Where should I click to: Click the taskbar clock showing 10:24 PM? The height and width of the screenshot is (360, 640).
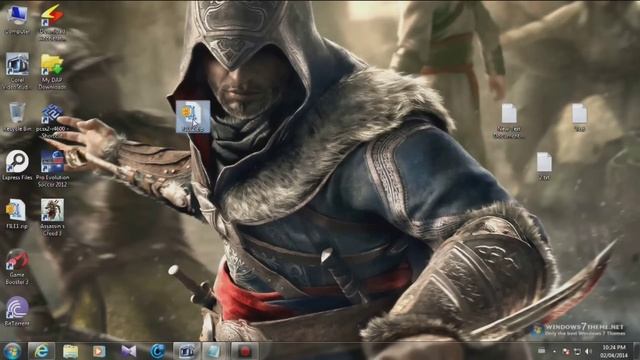[x=613, y=351]
